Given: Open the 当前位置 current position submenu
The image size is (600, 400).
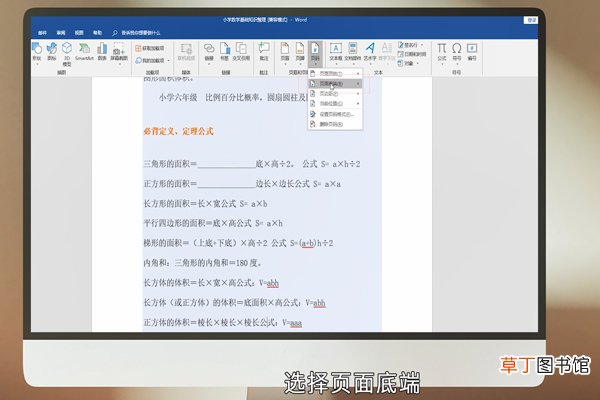Looking at the screenshot, I should (x=335, y=104).
